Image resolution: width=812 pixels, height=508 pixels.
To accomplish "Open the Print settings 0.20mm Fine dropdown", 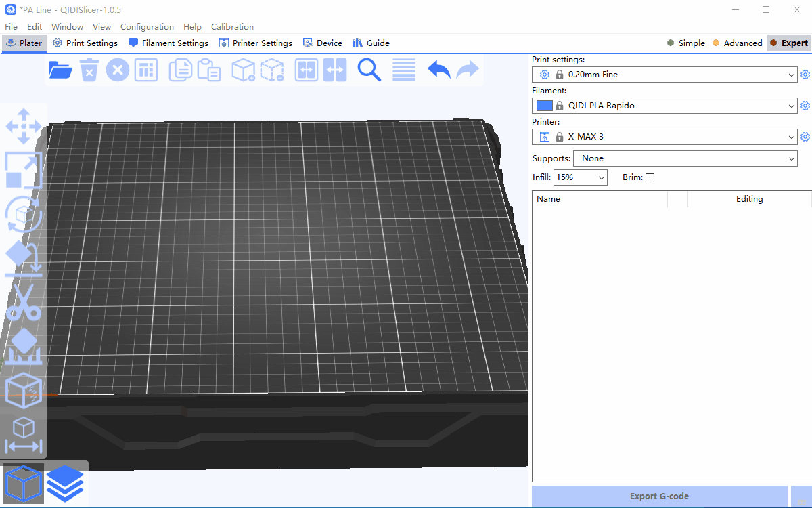I will 664,75.
